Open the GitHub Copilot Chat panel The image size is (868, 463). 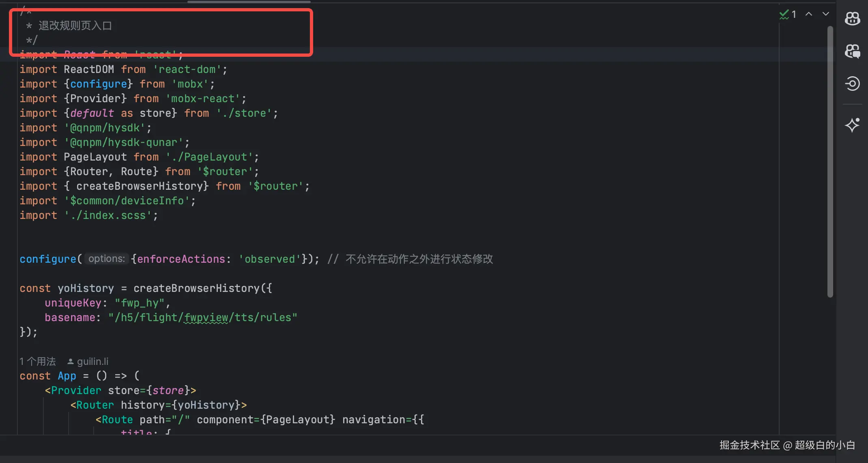pos(852,51)
